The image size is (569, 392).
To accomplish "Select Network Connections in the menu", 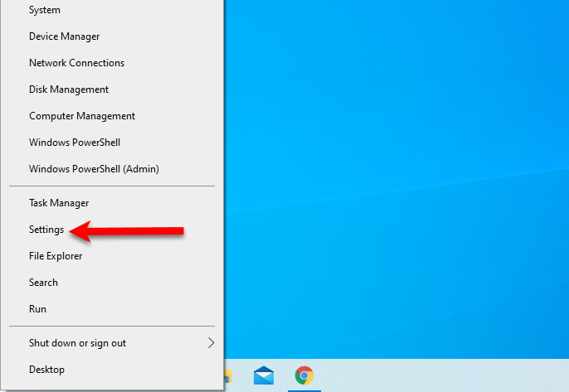I will coord(76,63).
